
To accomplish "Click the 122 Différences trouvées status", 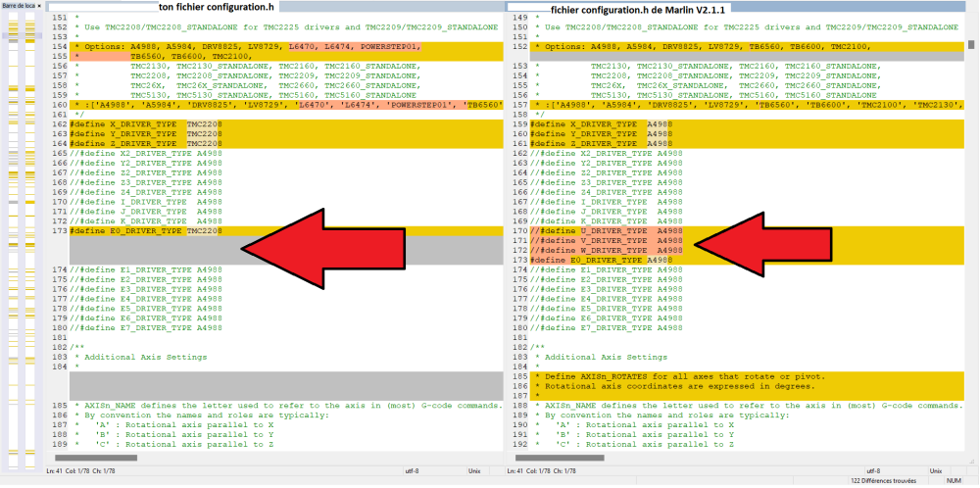I will tap(883, 480).
